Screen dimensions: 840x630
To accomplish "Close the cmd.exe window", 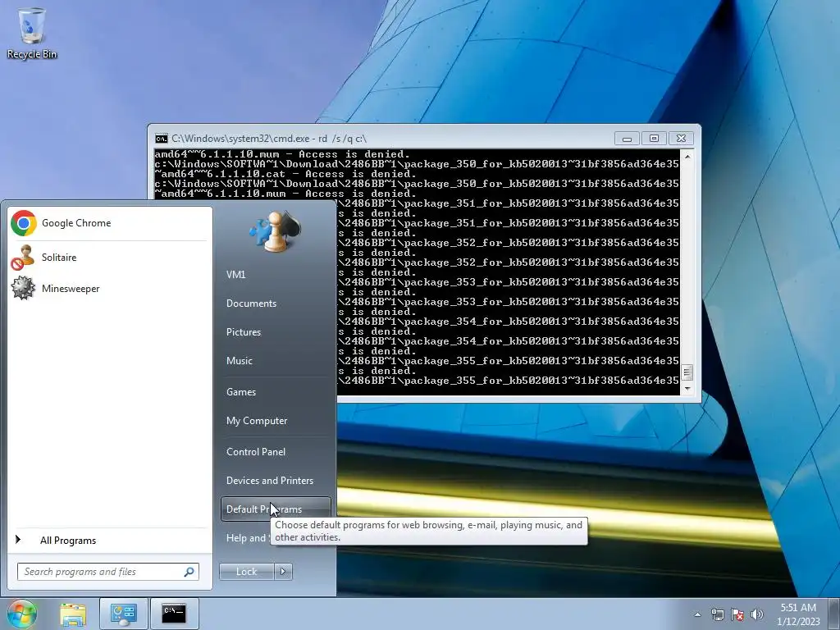I will point(681,138).
